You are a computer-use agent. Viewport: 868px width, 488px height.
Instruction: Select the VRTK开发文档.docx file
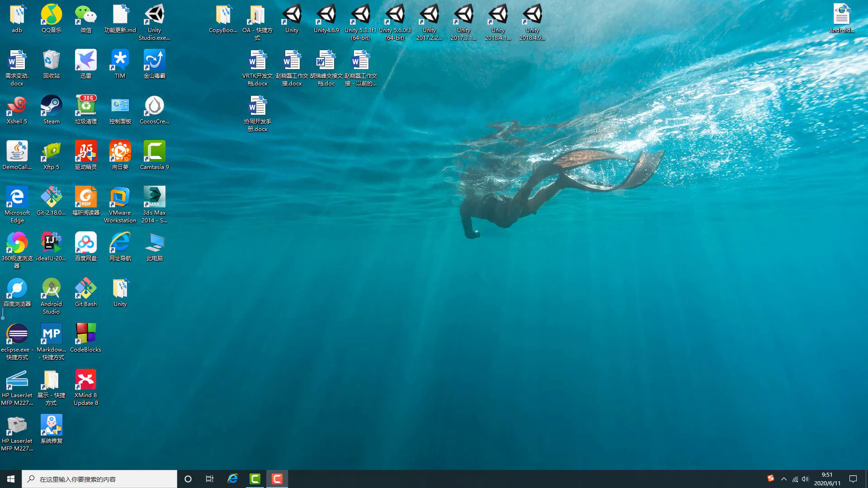coord(258,68)
